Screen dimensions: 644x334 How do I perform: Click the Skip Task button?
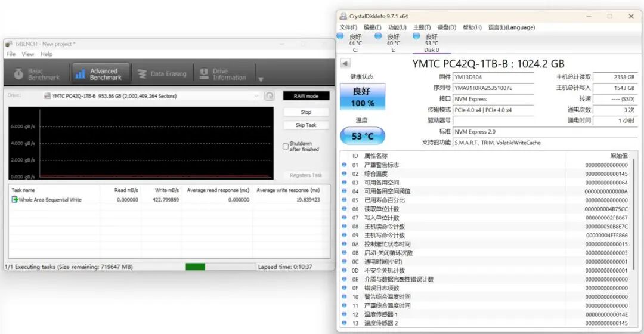306,125
